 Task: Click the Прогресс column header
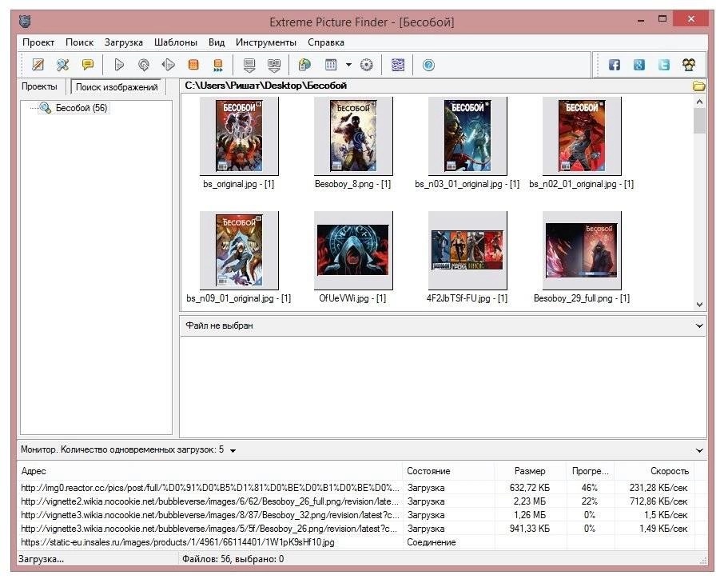point(590,471)
